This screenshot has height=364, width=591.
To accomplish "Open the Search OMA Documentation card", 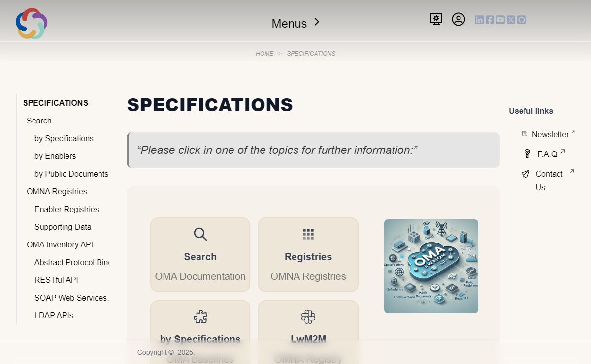I will pyautogui.click(x=200, y=255).
